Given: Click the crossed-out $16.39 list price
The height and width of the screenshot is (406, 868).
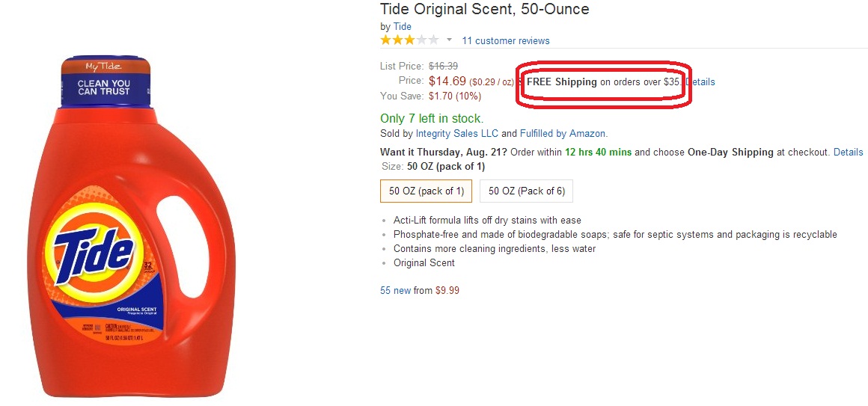Looking at the screenshot, I should (443, 66).
